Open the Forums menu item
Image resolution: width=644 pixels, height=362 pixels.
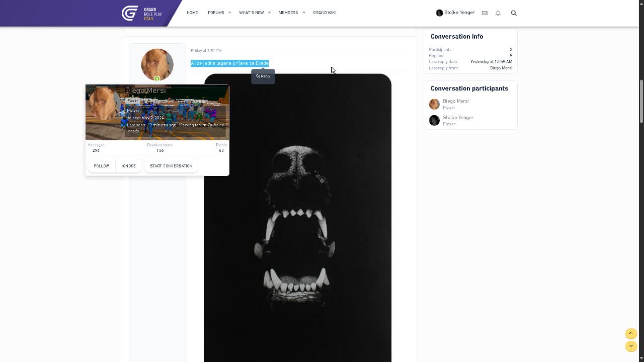click(x=216, y=13)
